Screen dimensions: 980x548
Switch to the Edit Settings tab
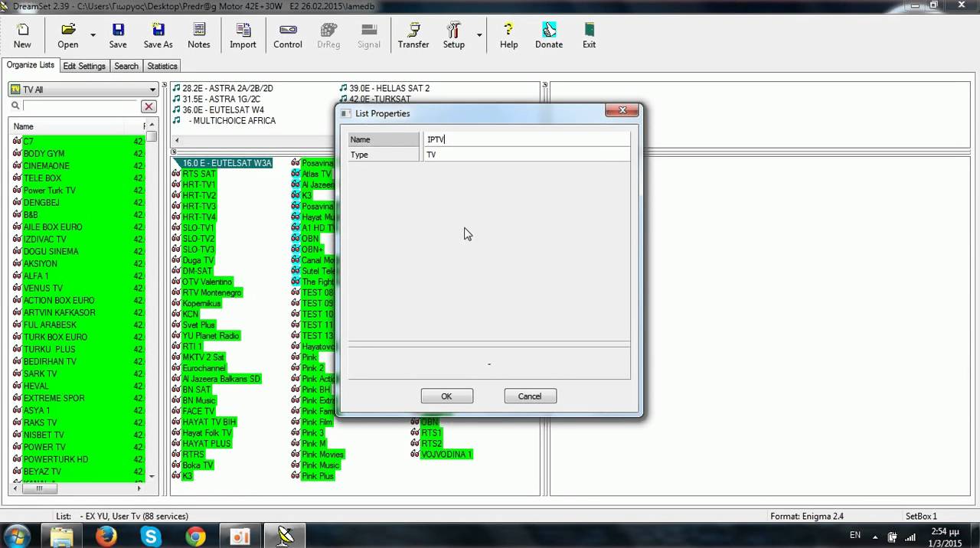click(84, 66)
